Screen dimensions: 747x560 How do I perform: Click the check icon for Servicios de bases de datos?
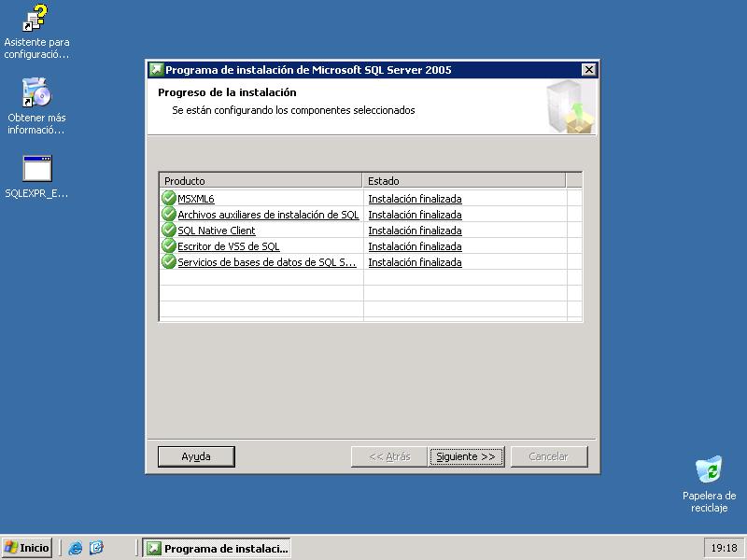169,261
